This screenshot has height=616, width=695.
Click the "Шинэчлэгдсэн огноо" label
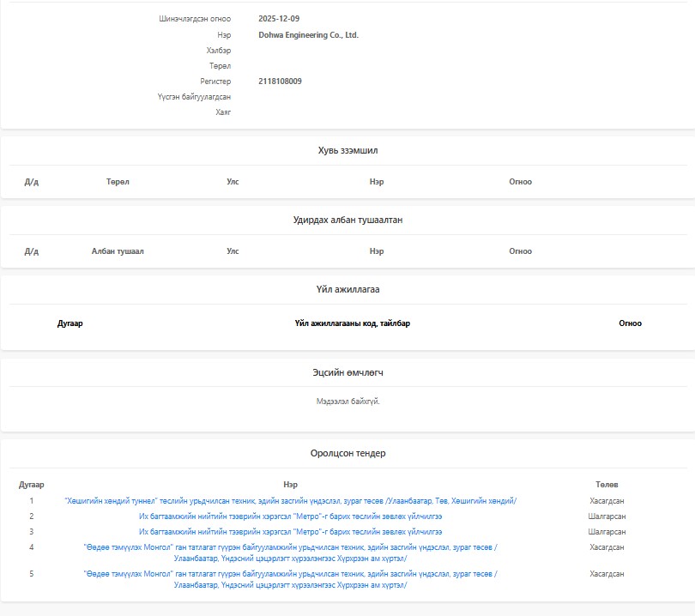195,19
